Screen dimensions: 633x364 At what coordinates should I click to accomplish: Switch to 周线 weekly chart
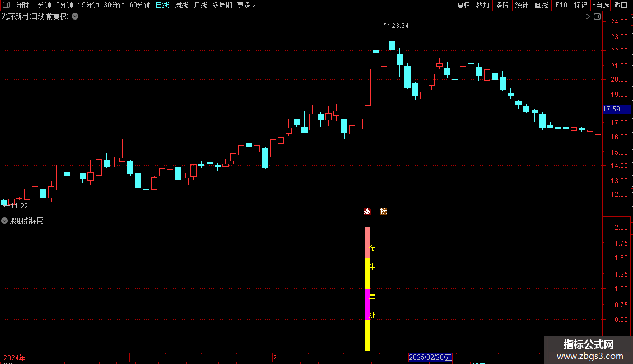(181, 5)
